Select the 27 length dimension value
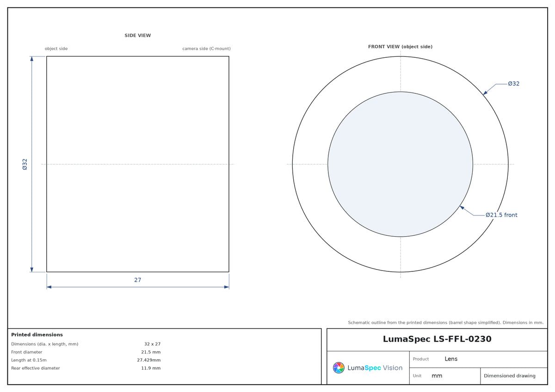 coord(138,280)
